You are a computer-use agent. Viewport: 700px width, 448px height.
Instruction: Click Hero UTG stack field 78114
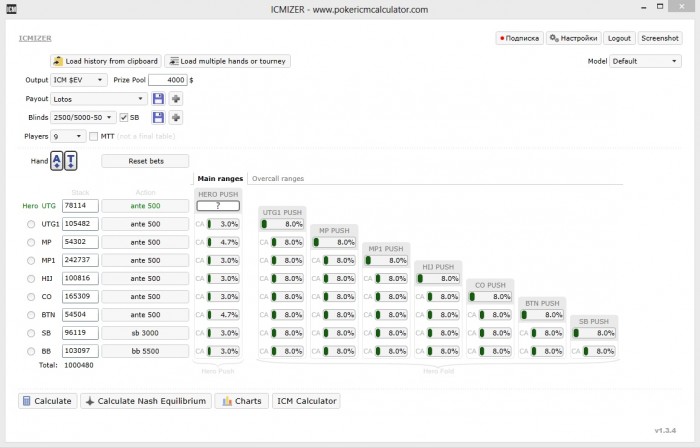[80, 206]
